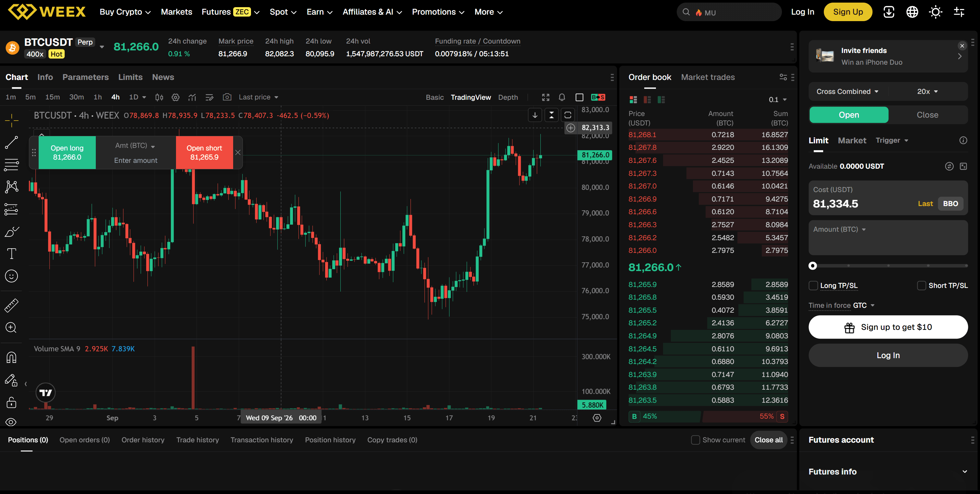The height and width of the screenshot is (494, 980).
Task: Toggle the B/S trade markers button
Action: click(598, 97)
